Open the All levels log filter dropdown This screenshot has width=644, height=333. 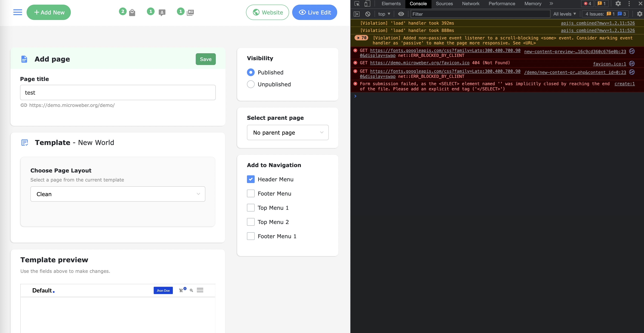pyautogui.click(x=564, y=14)
